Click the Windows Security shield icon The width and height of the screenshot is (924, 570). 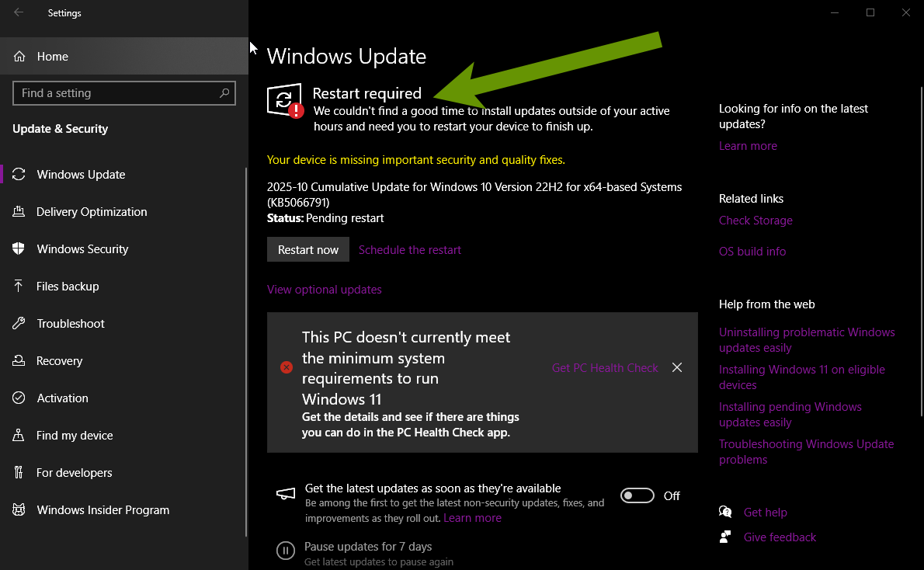pyautogui.click(x=19, y=249)
